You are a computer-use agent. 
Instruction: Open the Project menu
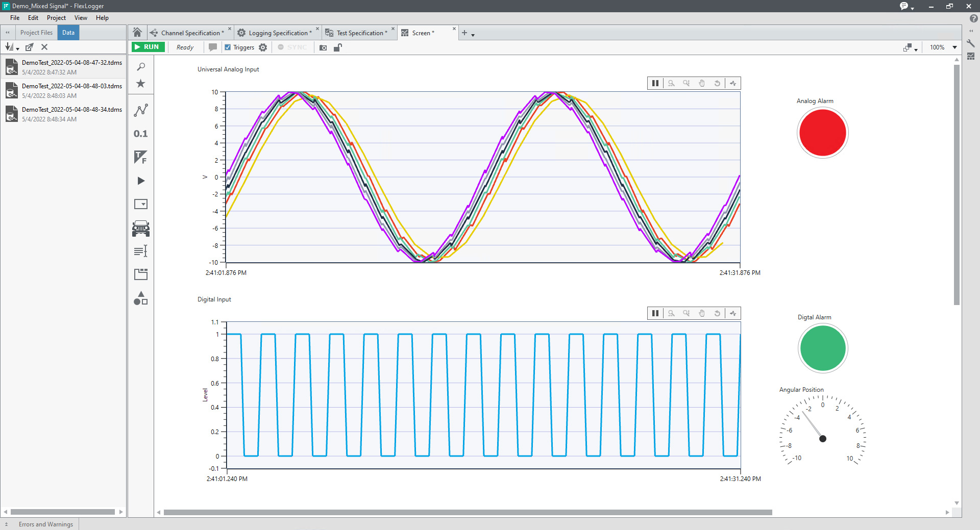click(x=56, y=18)
